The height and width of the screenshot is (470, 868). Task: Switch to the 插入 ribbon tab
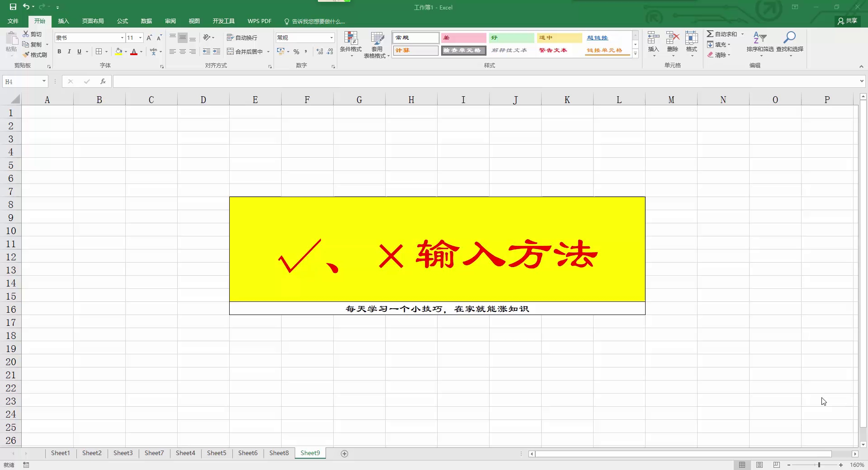(x=63, y=21)
